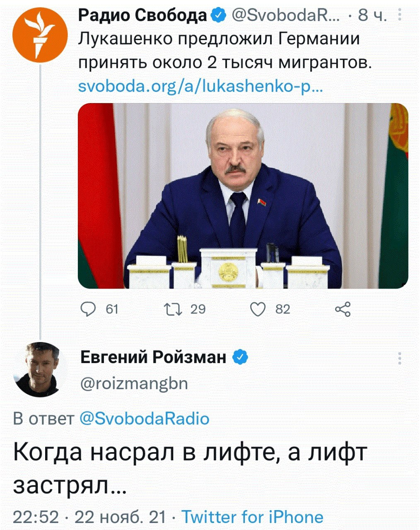Click the @SvobodaRadio mention link
420x530 pixels.
[144, 419]
